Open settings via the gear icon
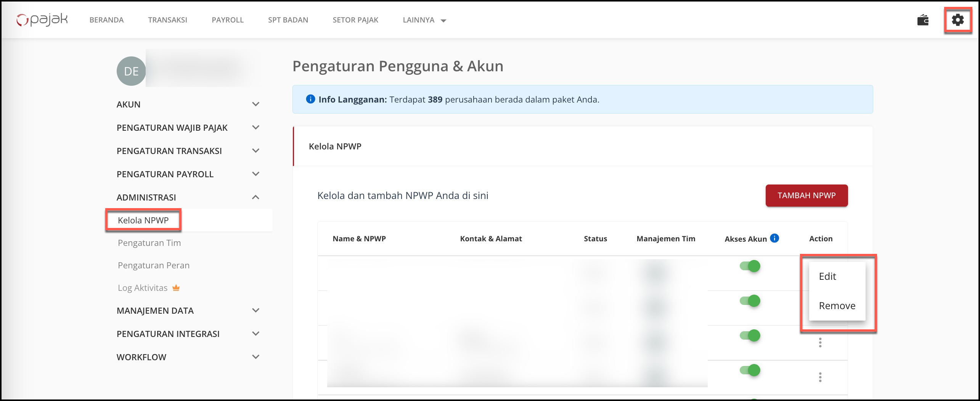This screenshot has height=401, width=980. (x=957, y=20)
